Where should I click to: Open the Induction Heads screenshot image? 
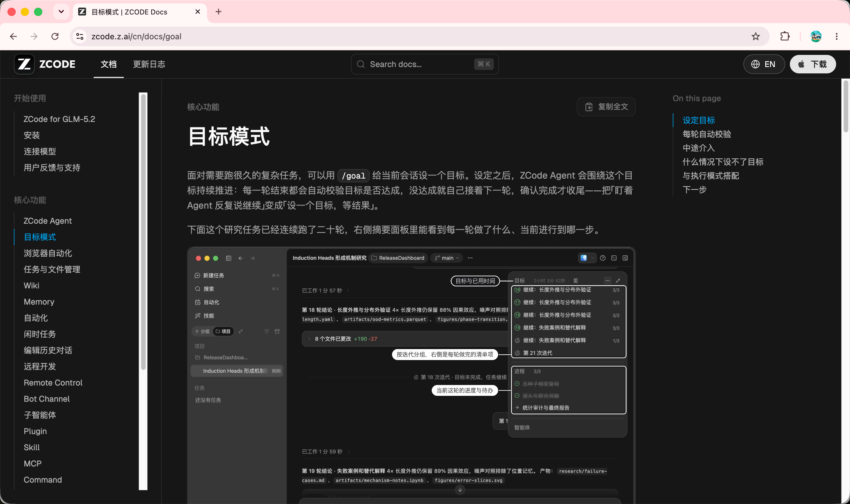(x=411, y=375)
